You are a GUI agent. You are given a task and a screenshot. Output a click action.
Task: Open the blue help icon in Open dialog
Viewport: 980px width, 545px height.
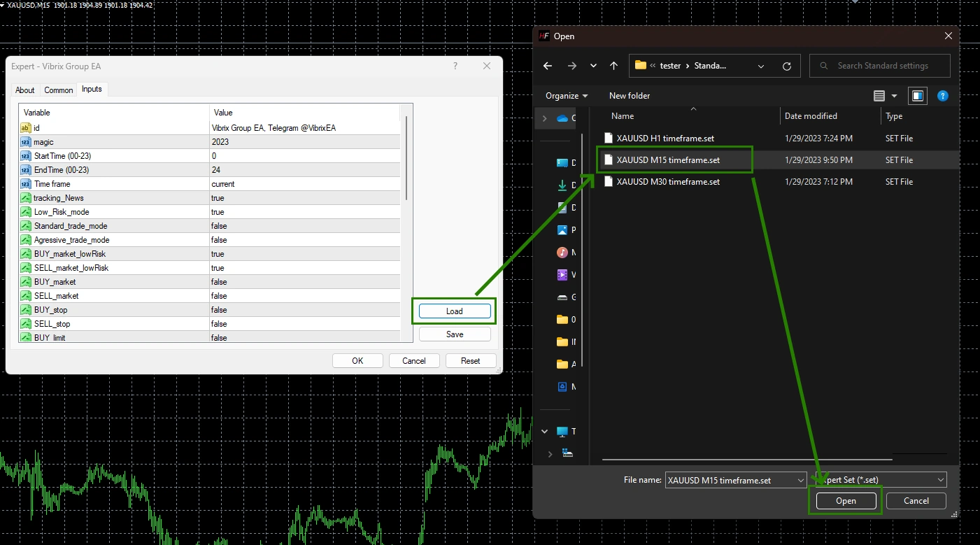coord(942,96)
